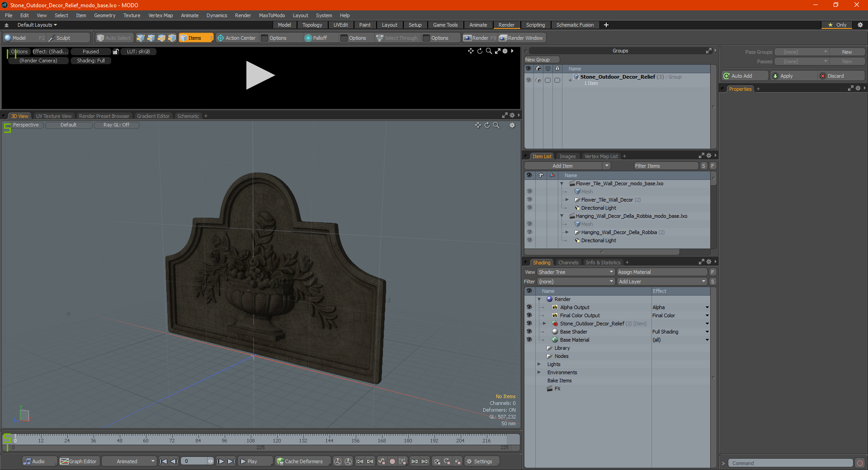Toggle Stone_Outdoor_Decor_Relief group visibility eye
Screen dimensions: 868x470
coord(528,80)
